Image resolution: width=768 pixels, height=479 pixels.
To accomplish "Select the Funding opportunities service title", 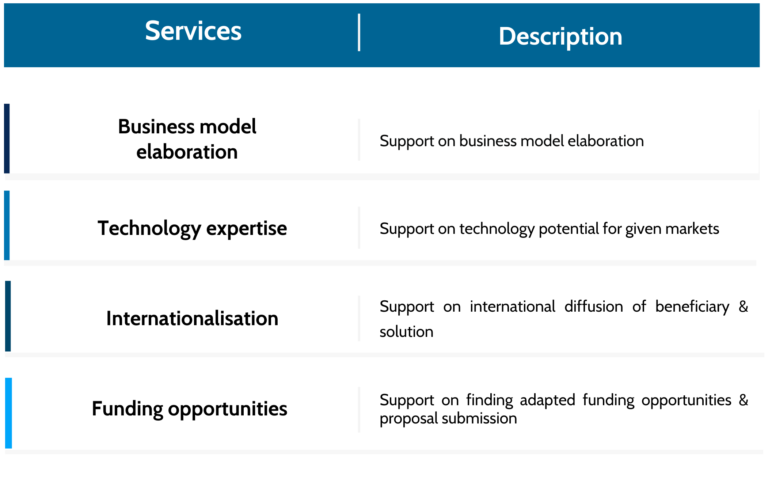I will click(190, 409).
